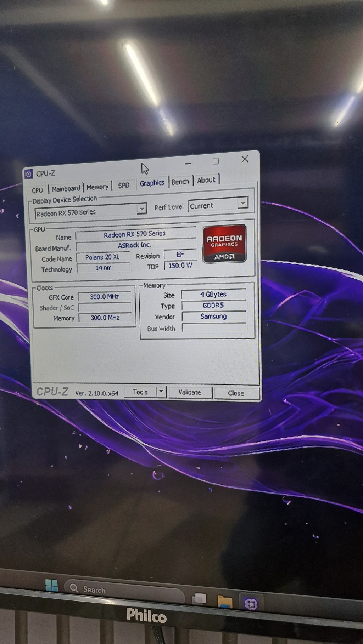Open the Bench tab
The height and width of the screenshot is (644, 363).
pos(180,182)
